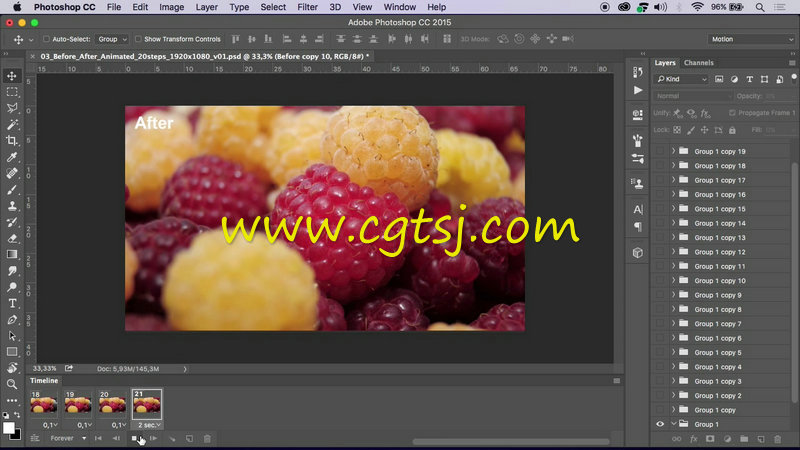Open the 3D panel cube icon
The height and width of the screenshot is (450, 800).
(638, 253)
